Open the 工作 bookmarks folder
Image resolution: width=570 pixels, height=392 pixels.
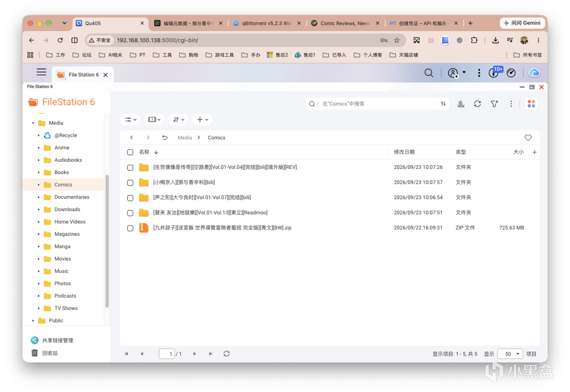55,55
